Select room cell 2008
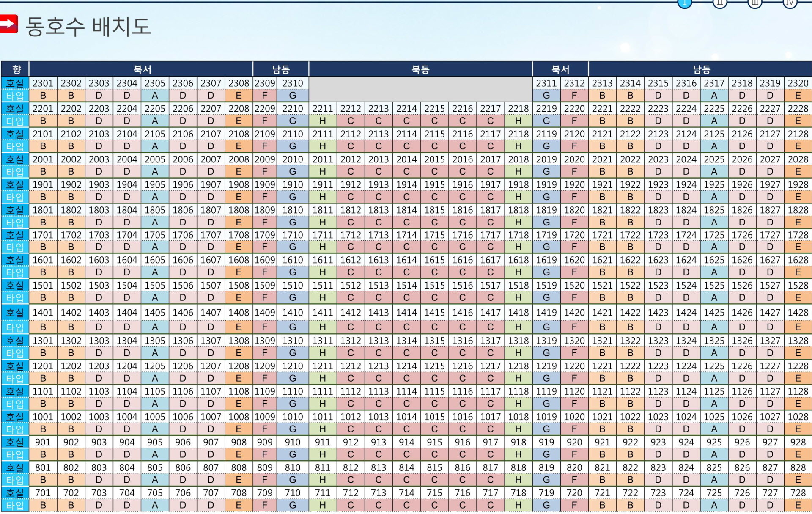 pos(239,159)
